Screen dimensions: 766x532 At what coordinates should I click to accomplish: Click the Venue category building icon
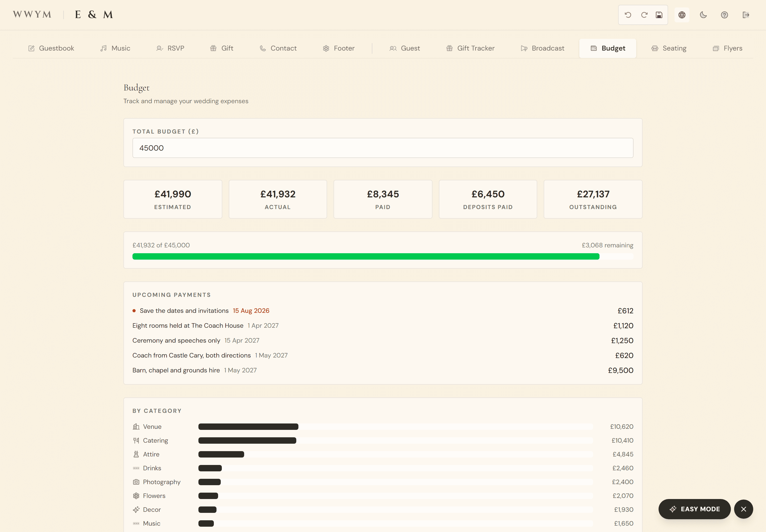click(136, 427)
